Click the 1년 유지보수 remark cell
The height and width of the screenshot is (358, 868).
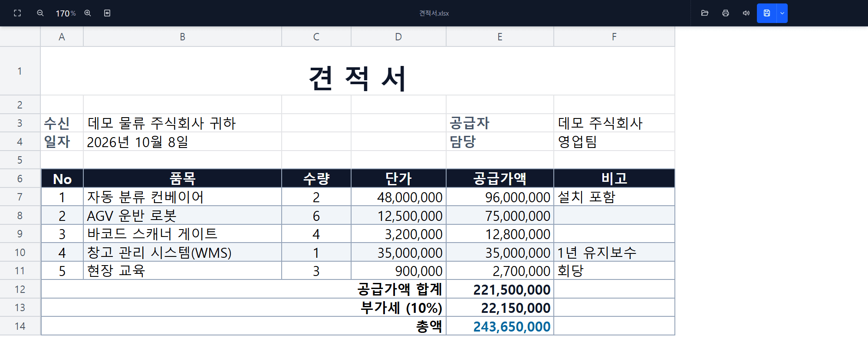(614, 252)
